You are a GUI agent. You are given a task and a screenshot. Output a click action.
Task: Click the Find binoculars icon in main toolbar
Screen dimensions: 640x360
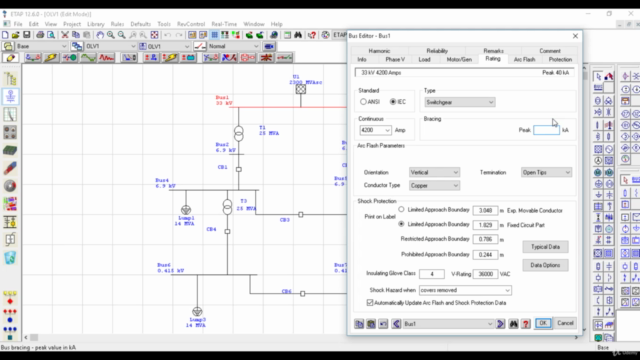coord(298,35)
